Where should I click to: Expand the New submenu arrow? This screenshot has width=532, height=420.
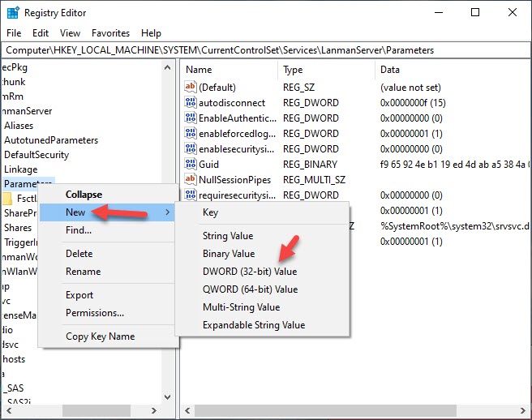pyautogui.click(x=168, y=212)
